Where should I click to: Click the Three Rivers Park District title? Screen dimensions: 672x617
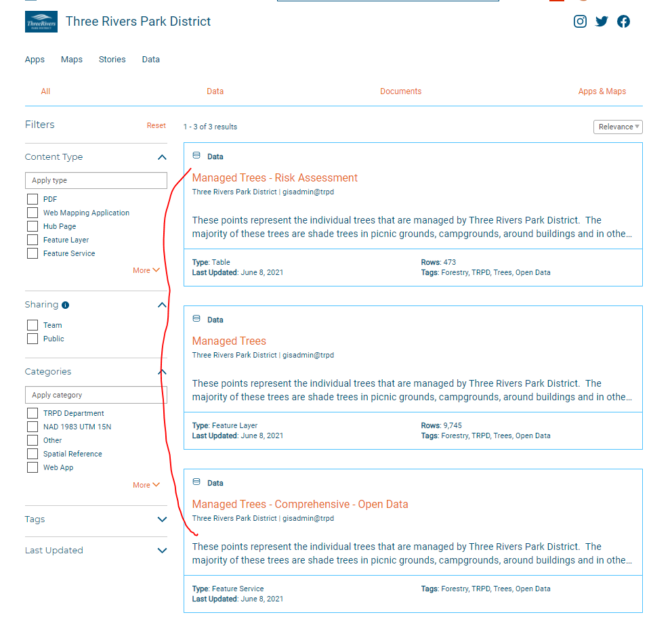[x=138, y=22]
